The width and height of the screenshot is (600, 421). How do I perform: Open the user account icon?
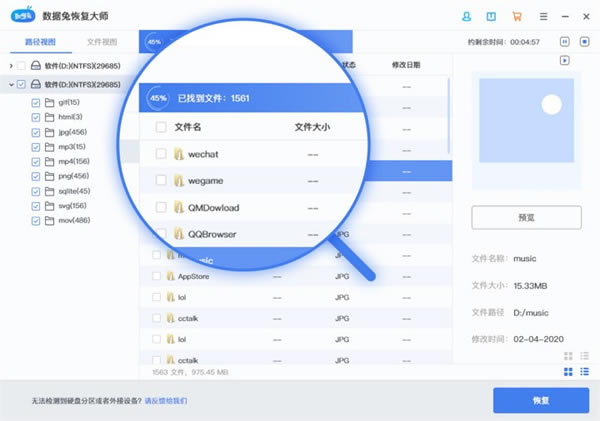[467, 17]
